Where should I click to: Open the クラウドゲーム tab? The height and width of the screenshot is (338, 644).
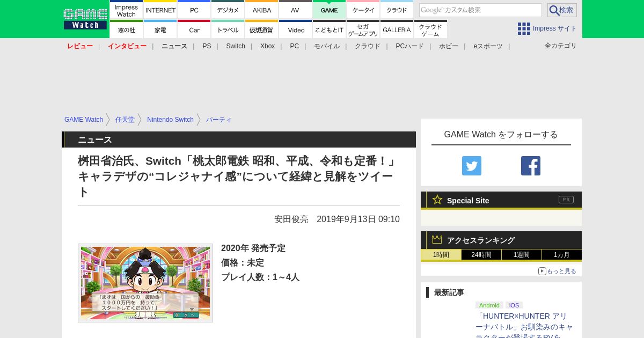430,30
